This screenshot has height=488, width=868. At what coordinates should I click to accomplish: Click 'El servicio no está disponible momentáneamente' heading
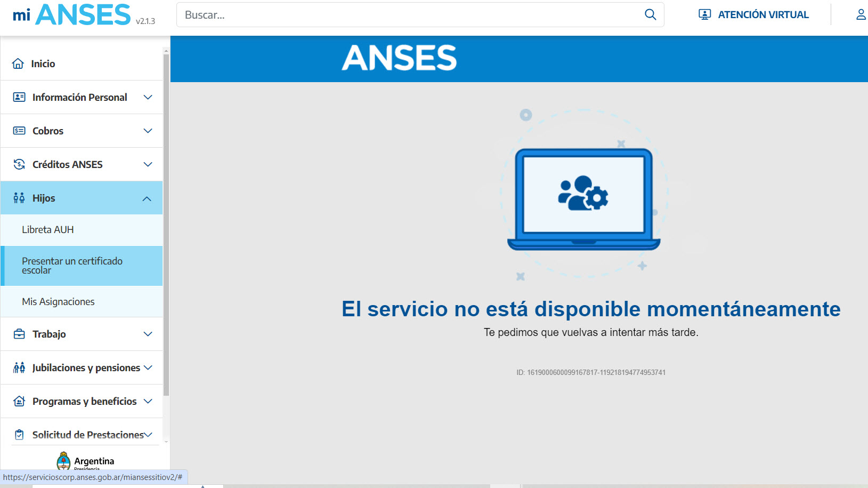click(x=591, y=309)
